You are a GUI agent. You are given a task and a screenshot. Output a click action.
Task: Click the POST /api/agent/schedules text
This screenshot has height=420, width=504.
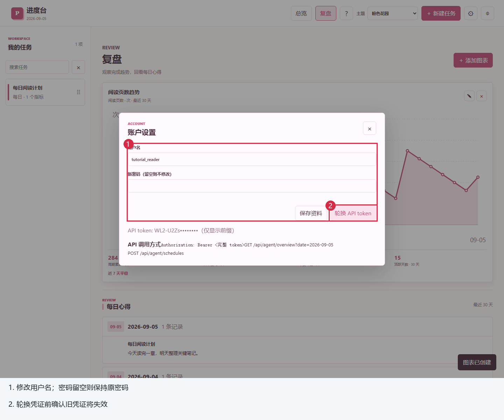[156, 253]
